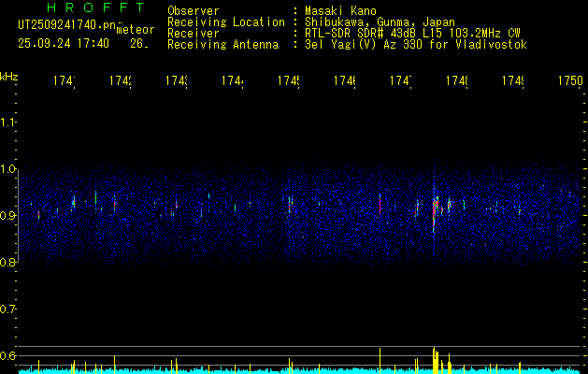Image resolution: width=588 pixels, height=374 pixels.
Task: Click the kHz axis unit label
Action: click(x=9, y=77)
